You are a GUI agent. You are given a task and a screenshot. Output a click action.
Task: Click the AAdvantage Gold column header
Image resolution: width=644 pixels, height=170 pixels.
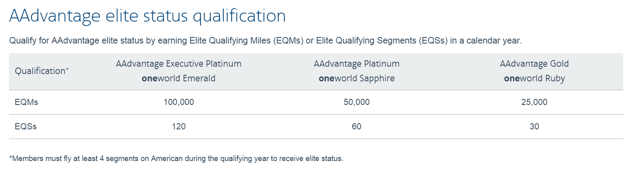(x=534, y=64)
